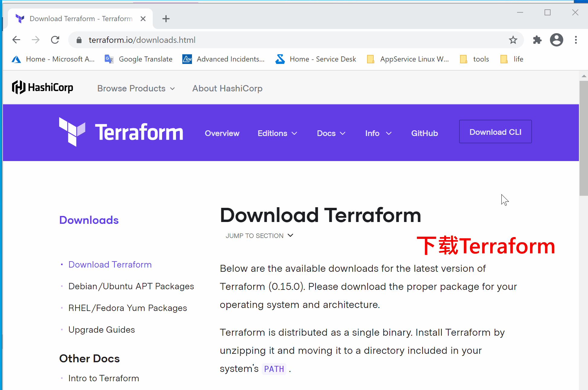Click the browser refresh icon
588x390 pixels.
[x=55, y=40]
